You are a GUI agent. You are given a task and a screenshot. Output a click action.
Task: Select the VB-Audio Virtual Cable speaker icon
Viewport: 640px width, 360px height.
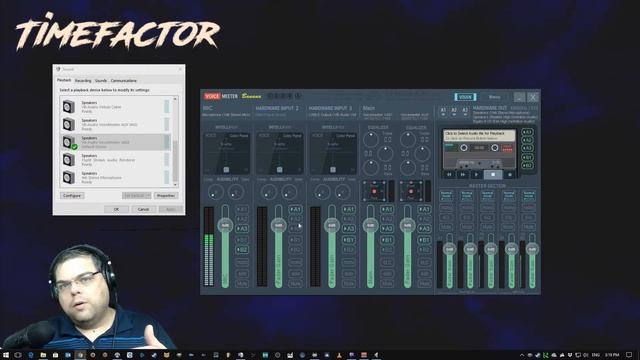click(69, 107)
